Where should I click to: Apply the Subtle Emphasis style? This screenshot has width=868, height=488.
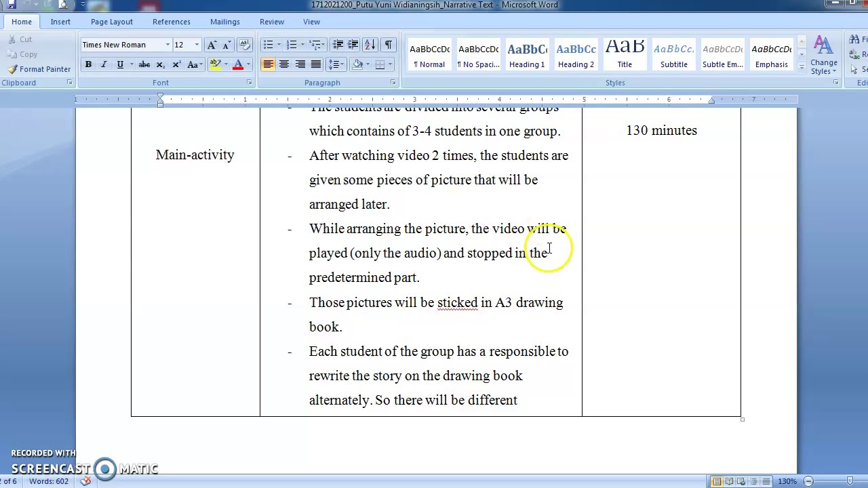[723, 54]
